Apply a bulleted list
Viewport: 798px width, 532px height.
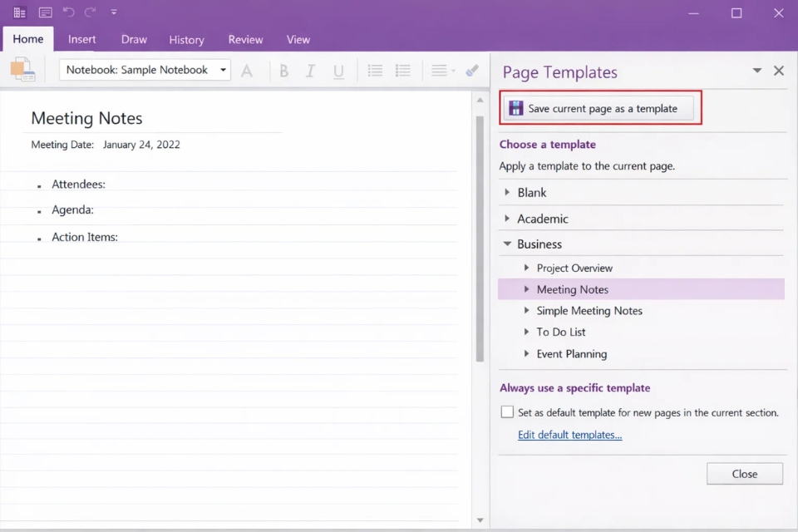point(375,71)
